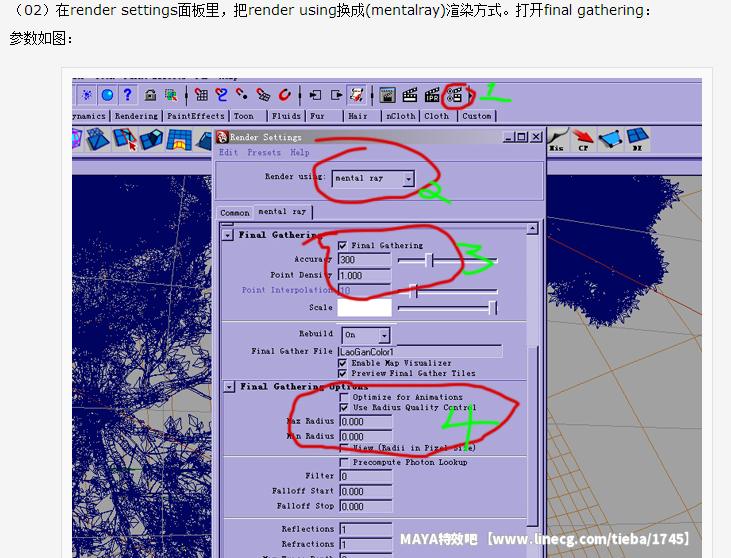The image size is (731, 558).
Task: Click the input connections arrow icon
Action: coord(316,95)
